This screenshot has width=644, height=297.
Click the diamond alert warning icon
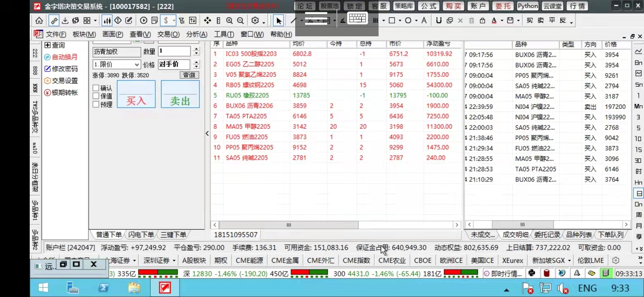tap(118, 21)
